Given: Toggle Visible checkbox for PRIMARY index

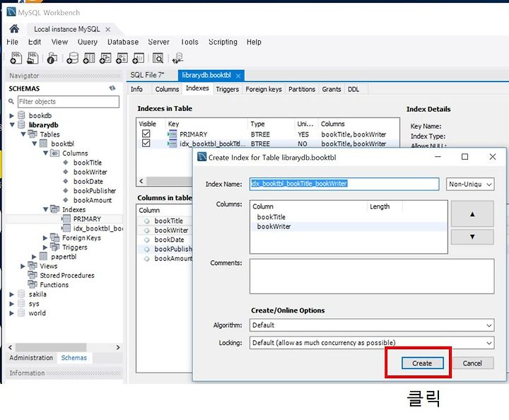Looking at the screenshot, I should 146,134.
